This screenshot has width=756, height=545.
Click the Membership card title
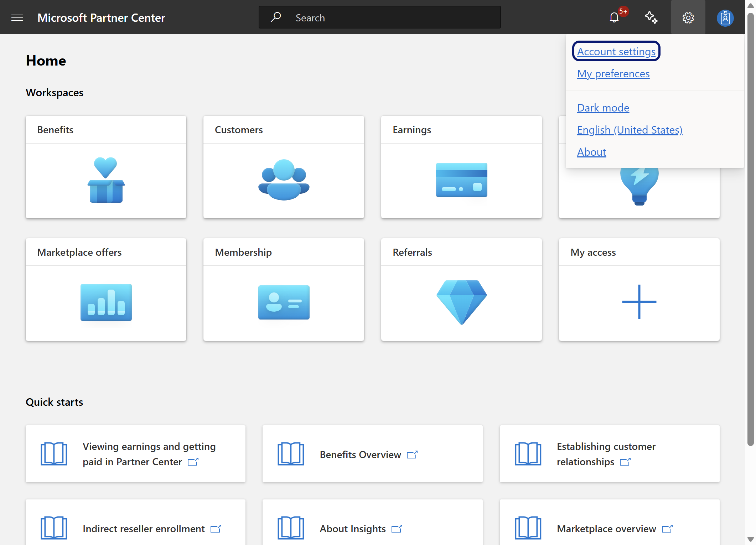243,252
